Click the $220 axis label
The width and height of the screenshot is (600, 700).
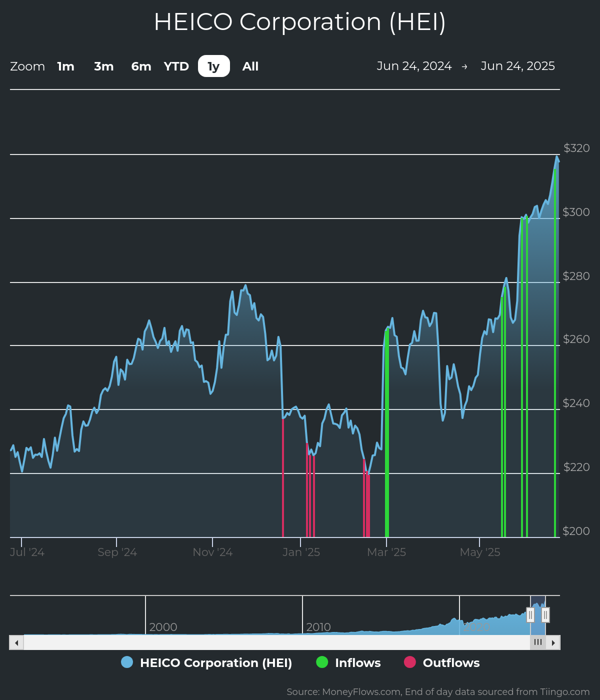tap(576, 467)
